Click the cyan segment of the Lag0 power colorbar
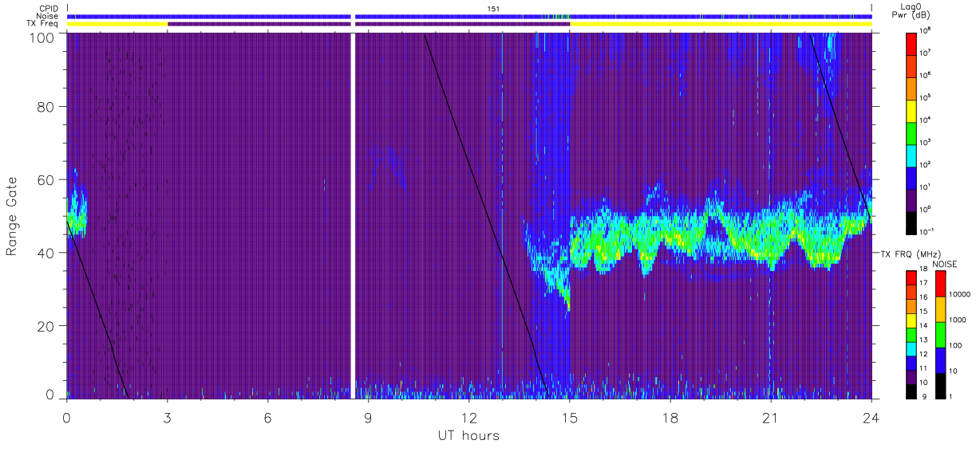The width and height of the screenshot is (980, 452). pos(912,155)
